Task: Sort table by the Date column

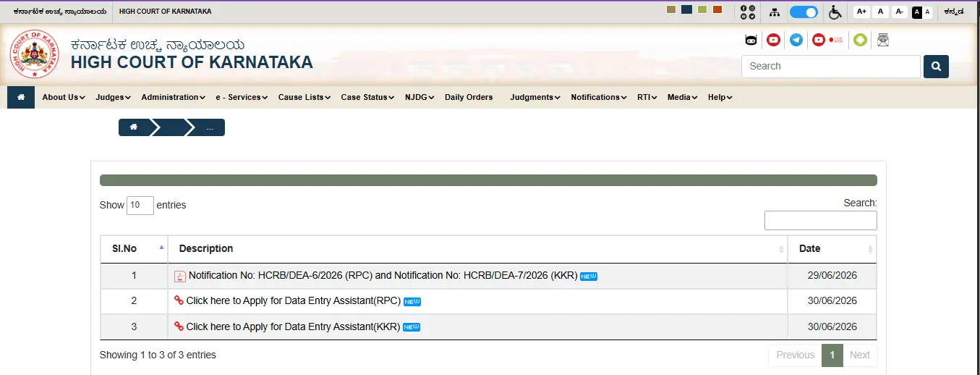Action: tap(832, 248)
